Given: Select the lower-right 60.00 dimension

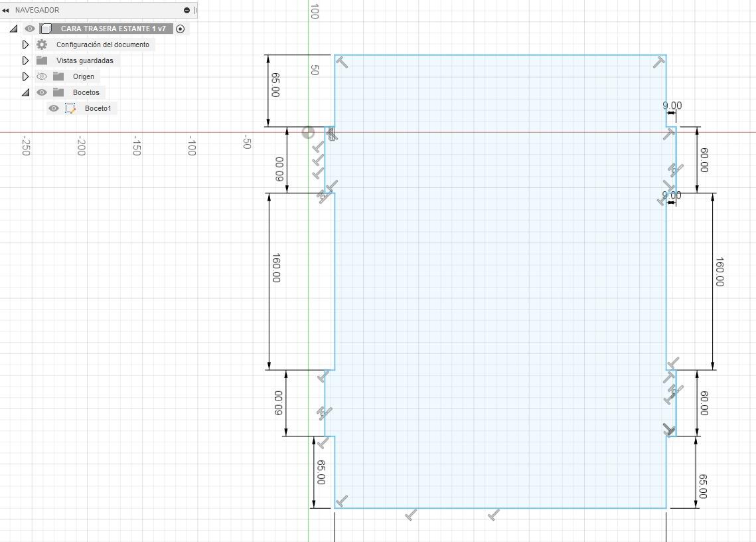Looking at the screenshot, I should click(x=704, y=403).
